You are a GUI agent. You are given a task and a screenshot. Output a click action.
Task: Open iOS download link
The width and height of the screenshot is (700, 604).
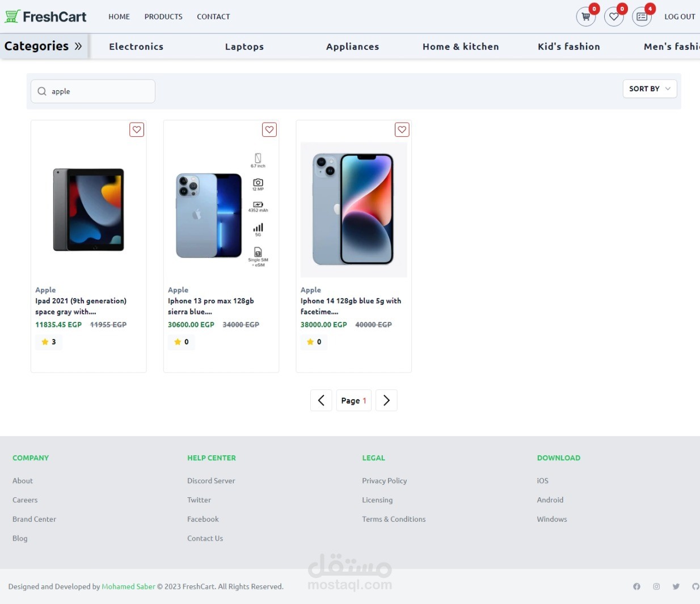pos(543,480)
